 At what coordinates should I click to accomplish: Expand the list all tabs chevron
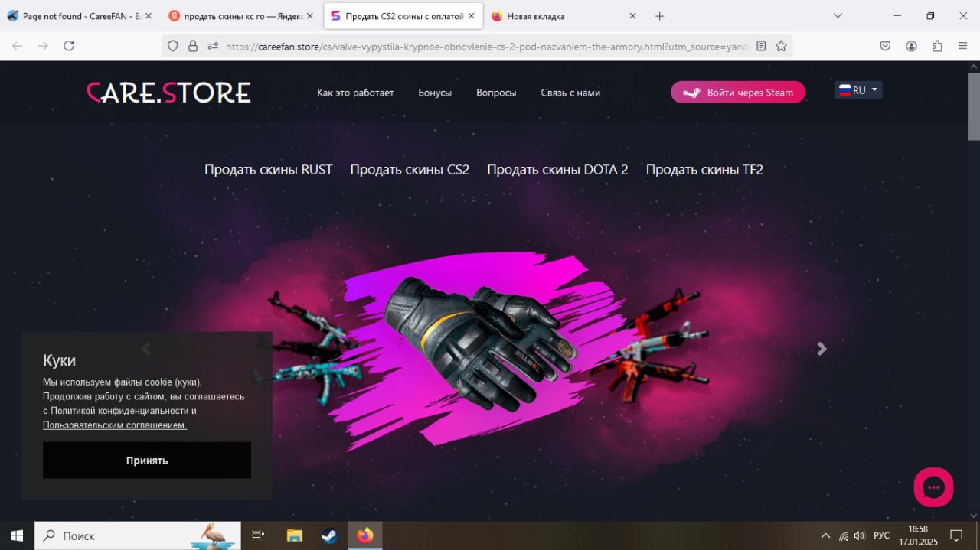pos(838,15)
